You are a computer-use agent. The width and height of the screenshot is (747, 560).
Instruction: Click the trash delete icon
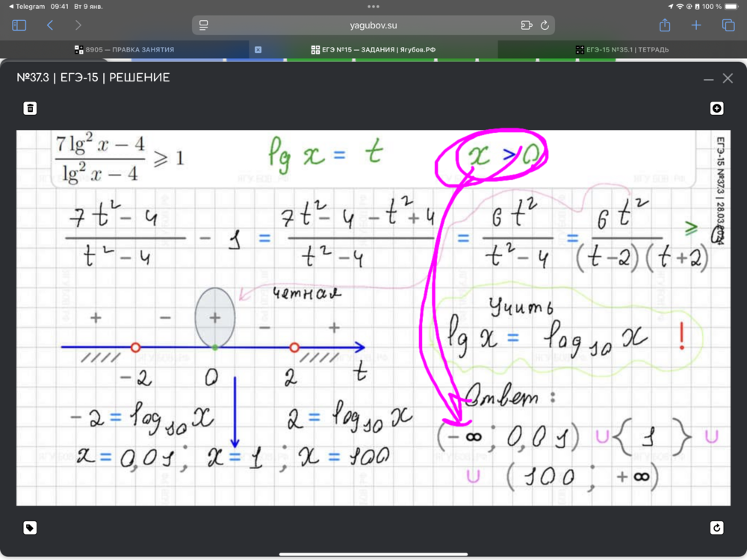click(30, 108)
